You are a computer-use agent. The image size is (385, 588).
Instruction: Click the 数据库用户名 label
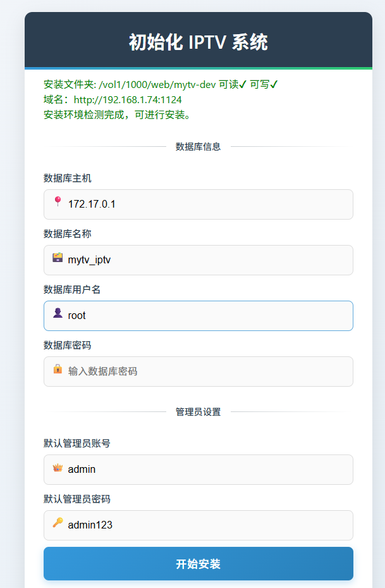(x=72, y=289)
